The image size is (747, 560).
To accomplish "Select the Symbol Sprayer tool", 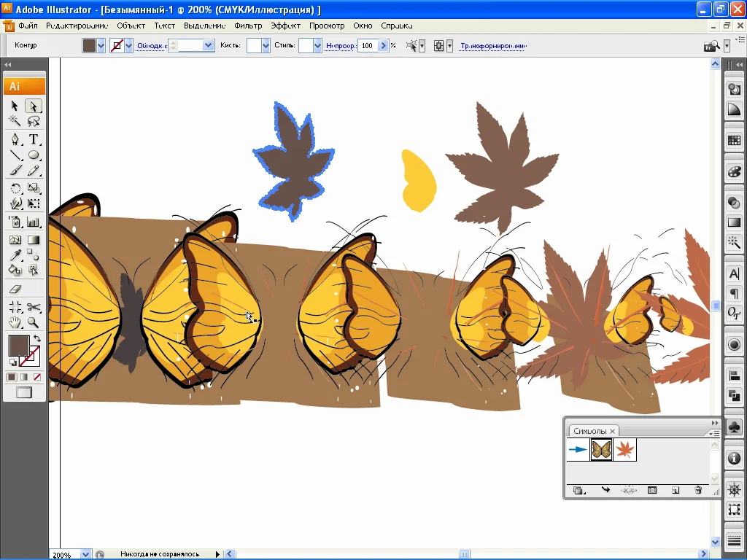I will 15,222.
